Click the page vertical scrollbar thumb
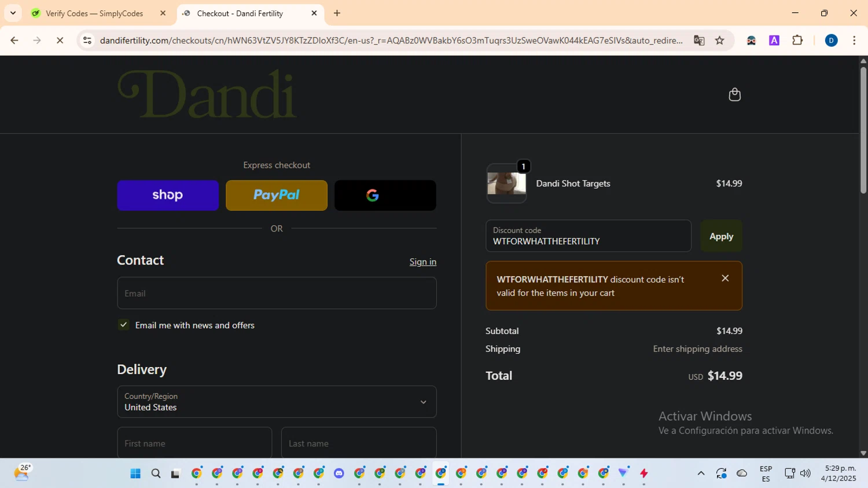The height and width of the screenshot is (488, 868). point(863,130)
